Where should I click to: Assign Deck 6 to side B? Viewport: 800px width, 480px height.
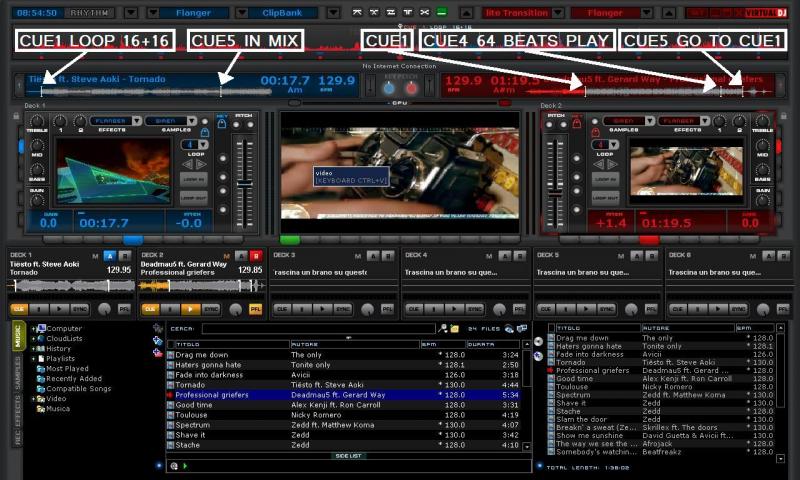tap(783, 256)
